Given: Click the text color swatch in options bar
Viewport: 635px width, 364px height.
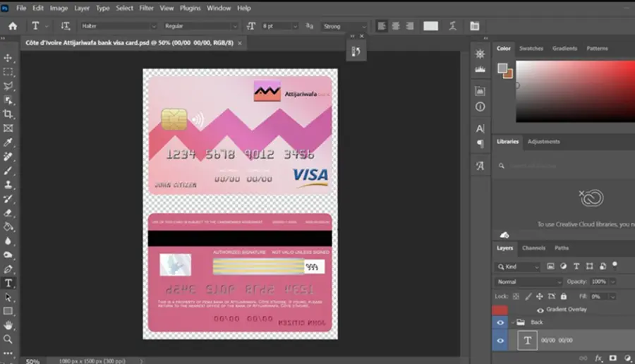Looking at the screenshot, I should click(x=430, y=26).
